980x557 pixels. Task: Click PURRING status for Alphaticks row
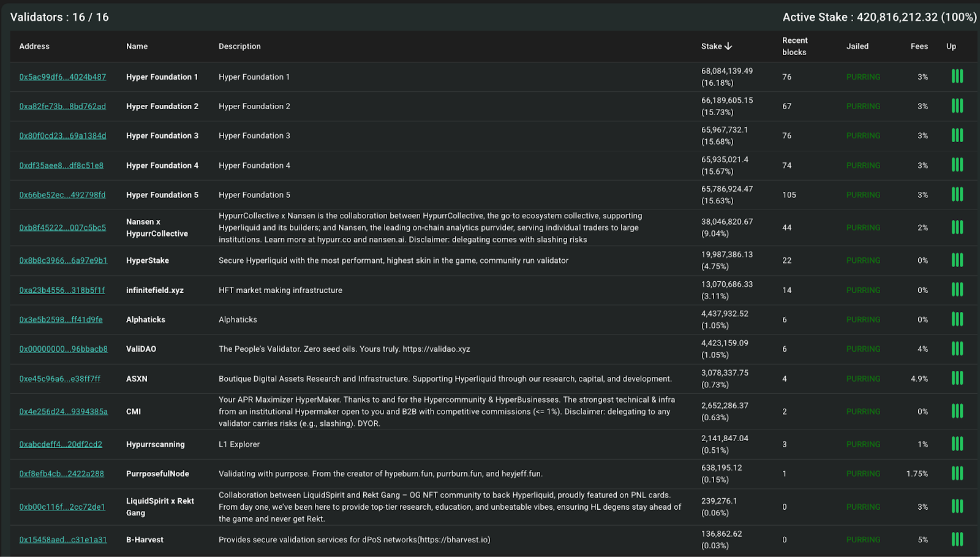(x=863, y=319)
